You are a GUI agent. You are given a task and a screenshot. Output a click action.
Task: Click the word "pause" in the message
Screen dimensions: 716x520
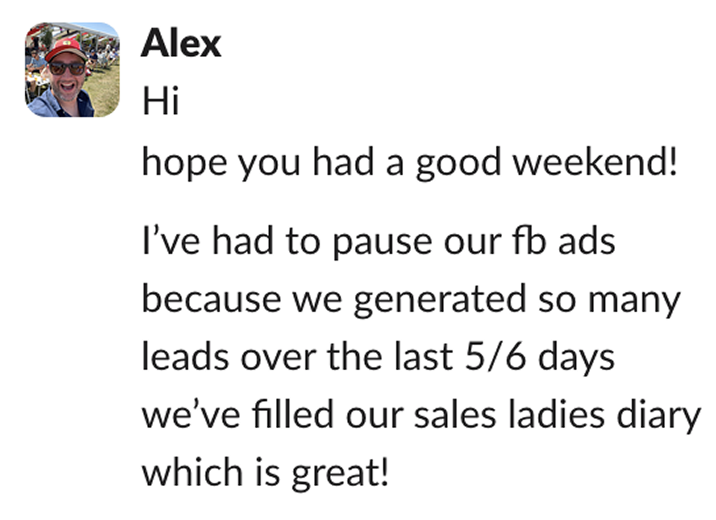pyautogui.click(x=382, y=243)
